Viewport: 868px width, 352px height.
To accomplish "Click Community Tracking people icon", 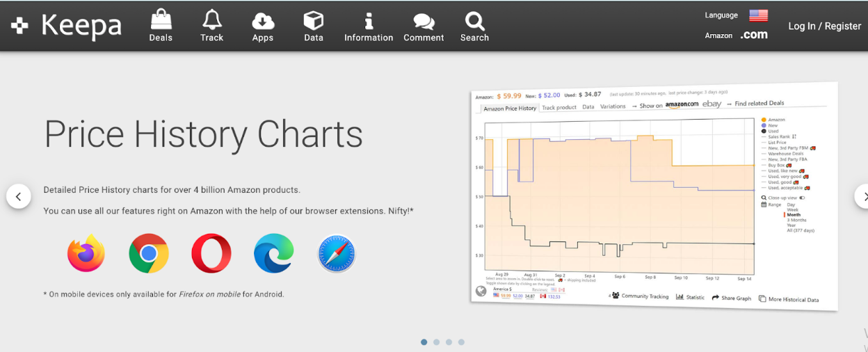I will (x=616, y=295).
